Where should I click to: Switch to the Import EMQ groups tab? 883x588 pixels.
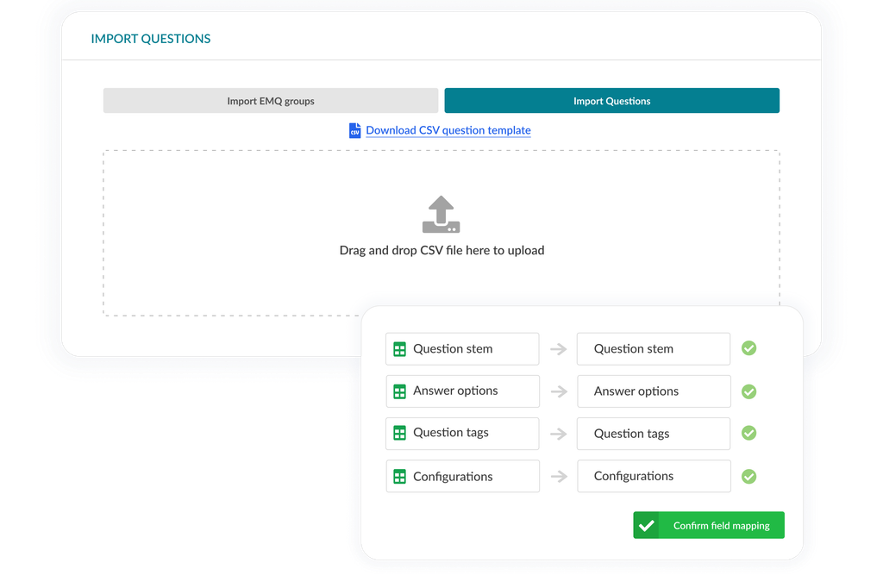click(270, 100)
